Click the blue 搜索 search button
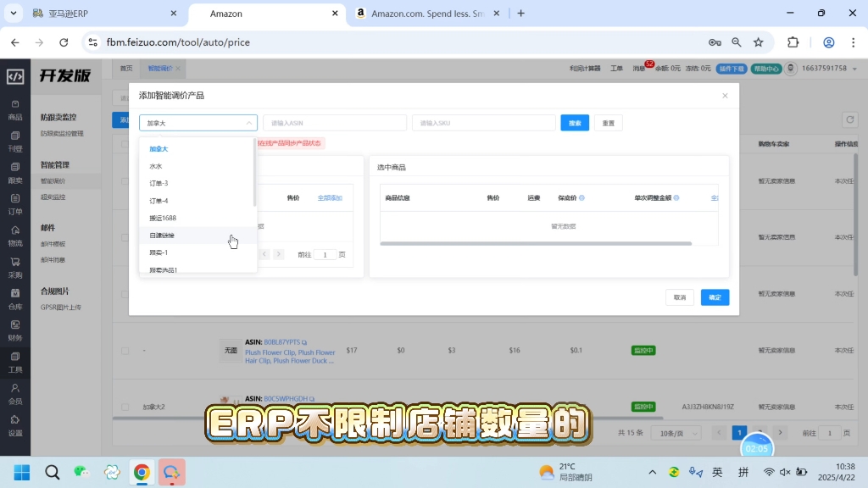This screenshot has height=488, width=868. coord(575,123)
